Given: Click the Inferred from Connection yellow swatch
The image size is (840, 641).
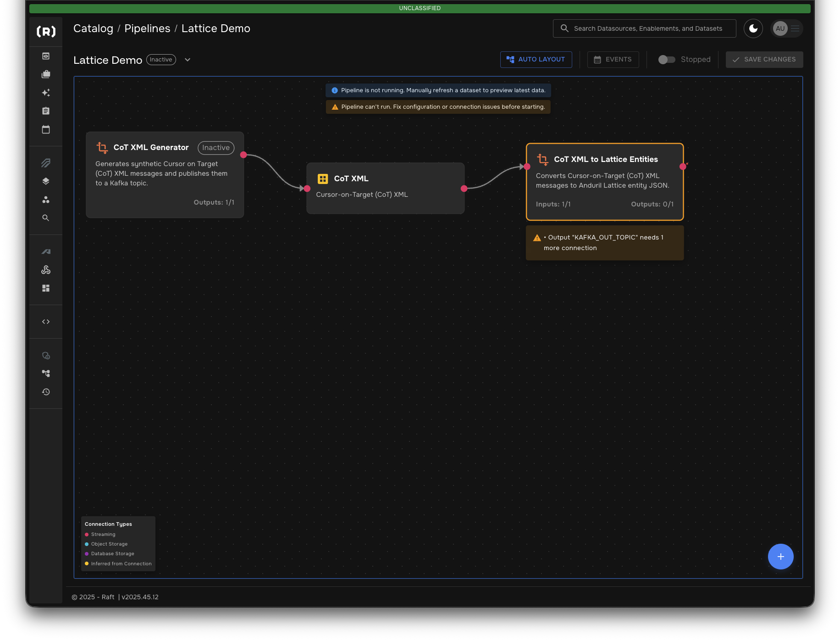Looking at the screenshot, I should click(87, 564).
